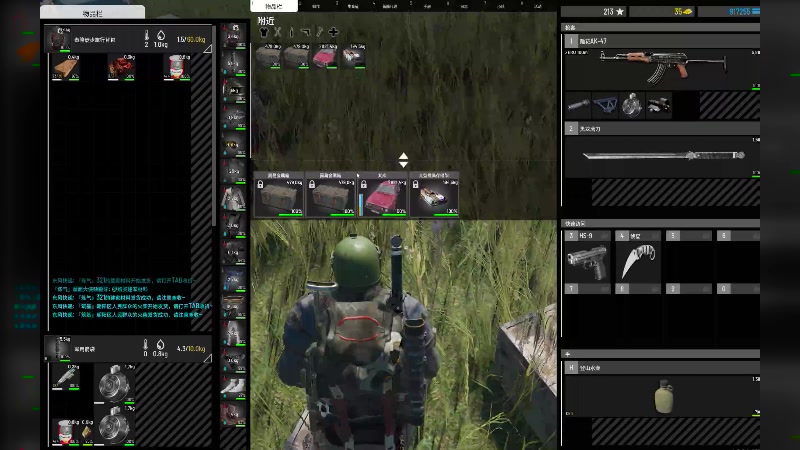Click the drum magazine attachment on AK-47
Screen dimensions: 800x450
[632, 105]
